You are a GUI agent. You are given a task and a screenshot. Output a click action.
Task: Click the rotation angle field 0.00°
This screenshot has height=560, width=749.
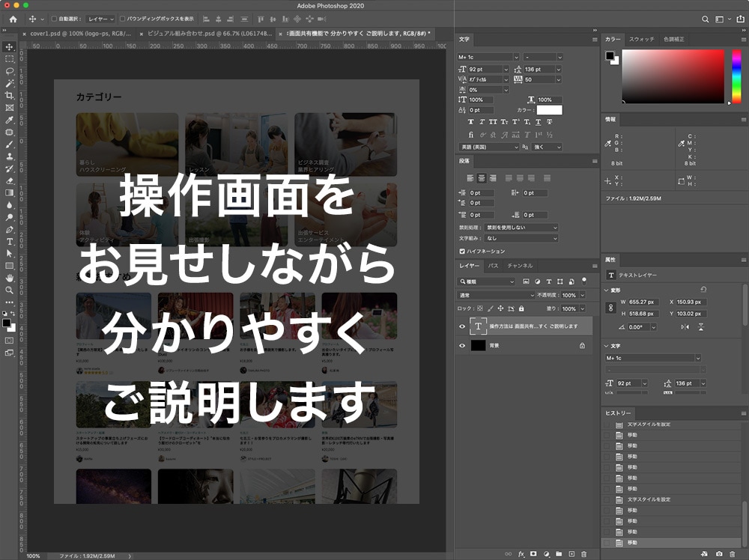point(639,327)
